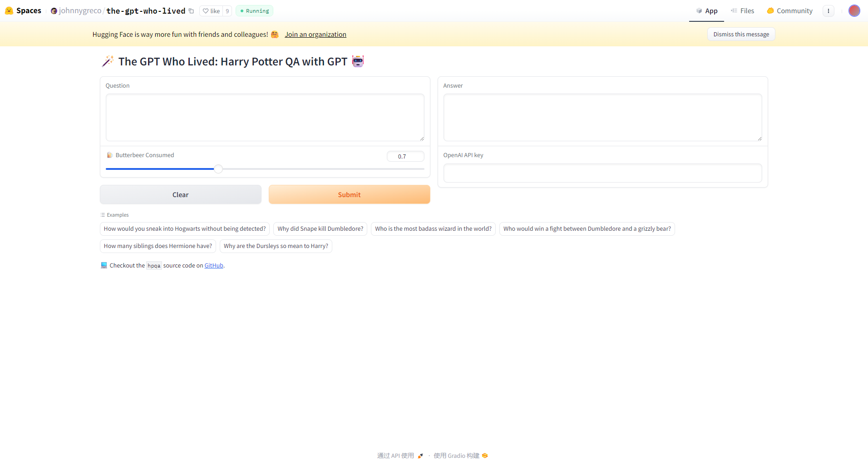Dismiss the organization banner message
The width and height of the screenshot is (868, 466).
pyautogui.click(x=740, y=35)
